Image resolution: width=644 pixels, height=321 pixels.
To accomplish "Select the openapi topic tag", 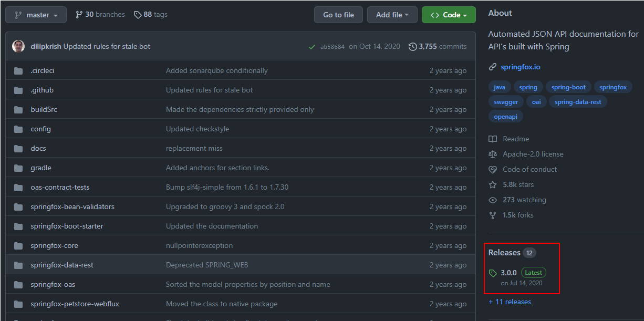I will point(505,117).
